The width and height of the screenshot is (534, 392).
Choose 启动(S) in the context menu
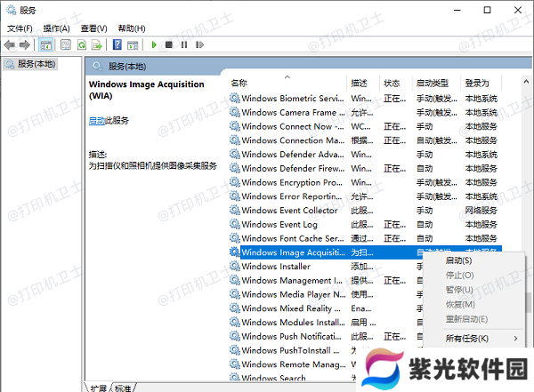[x=458, y=260]
